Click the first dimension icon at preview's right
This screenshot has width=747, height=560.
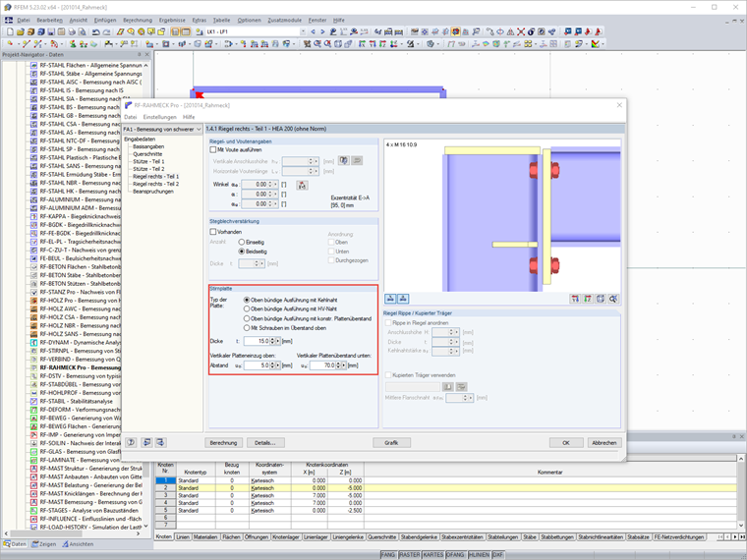point(575,299)
